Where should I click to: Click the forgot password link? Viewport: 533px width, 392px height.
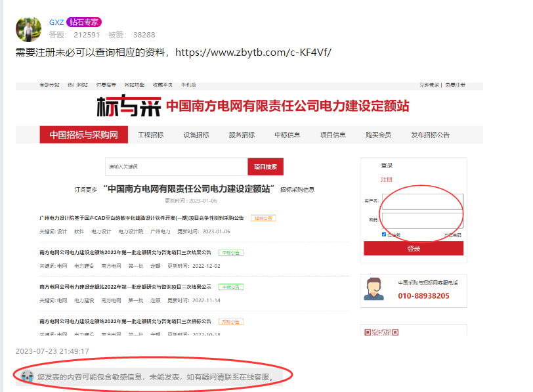click(453, 235)
